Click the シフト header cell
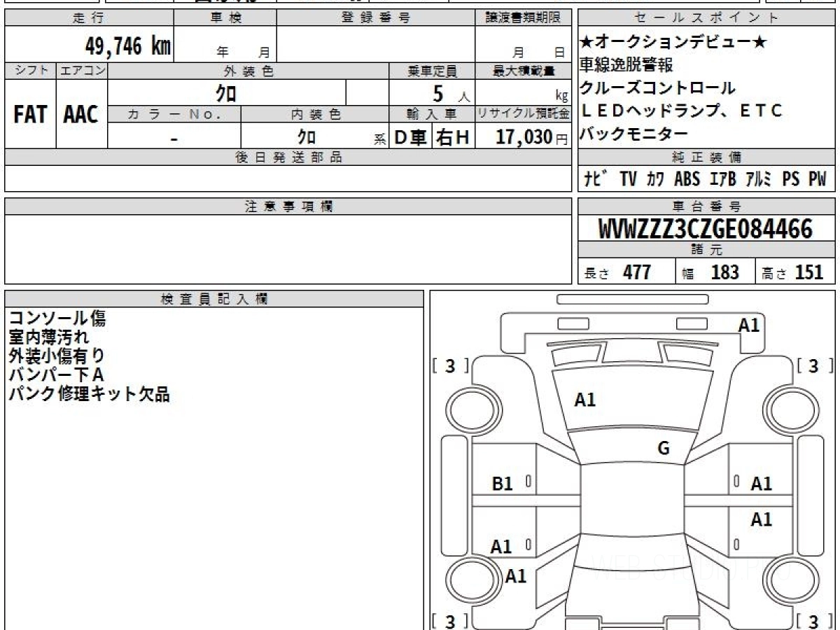 point(30,71)
